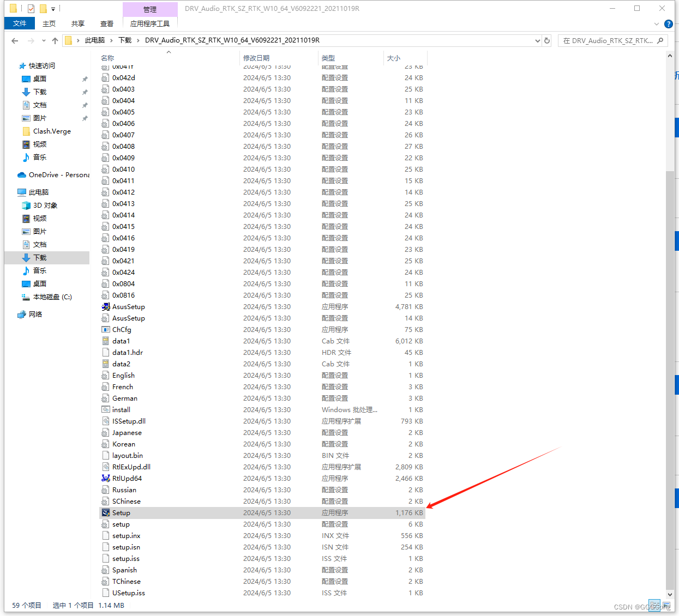Viewport: 679px width, 616px height.
Task: Sort files by the 修改日期 column header
Action: point(279,58)
